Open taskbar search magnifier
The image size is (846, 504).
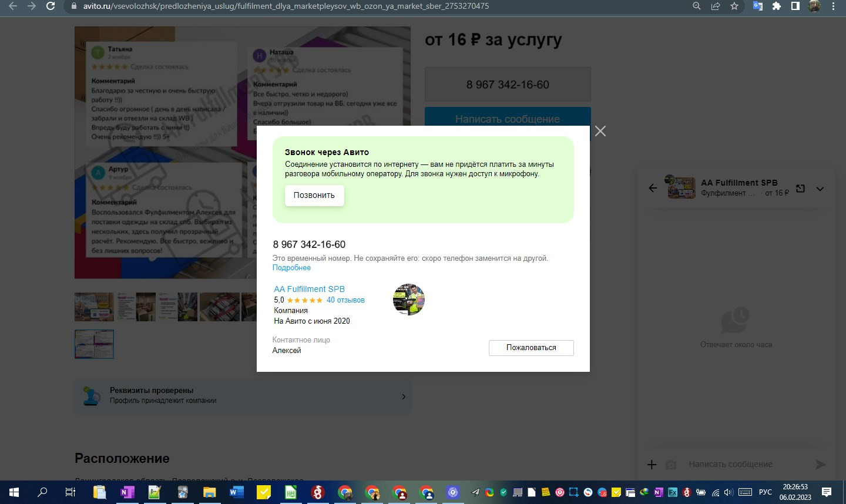(42, 492)
